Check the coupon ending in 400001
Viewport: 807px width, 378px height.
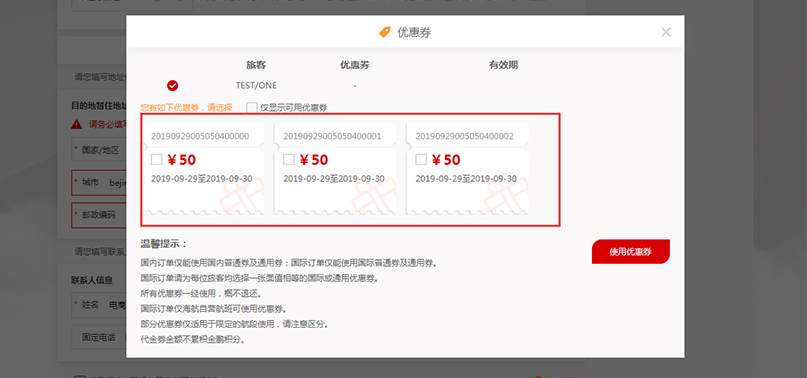coord(289,160)
